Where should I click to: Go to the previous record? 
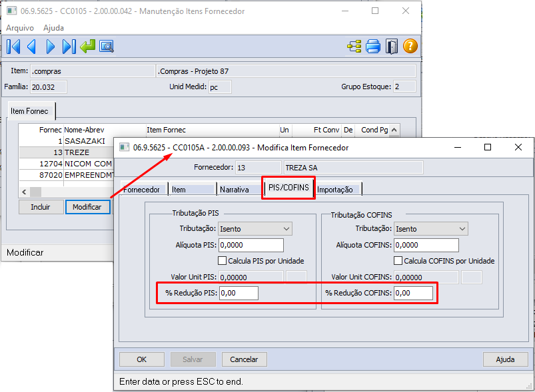(32, 47)
